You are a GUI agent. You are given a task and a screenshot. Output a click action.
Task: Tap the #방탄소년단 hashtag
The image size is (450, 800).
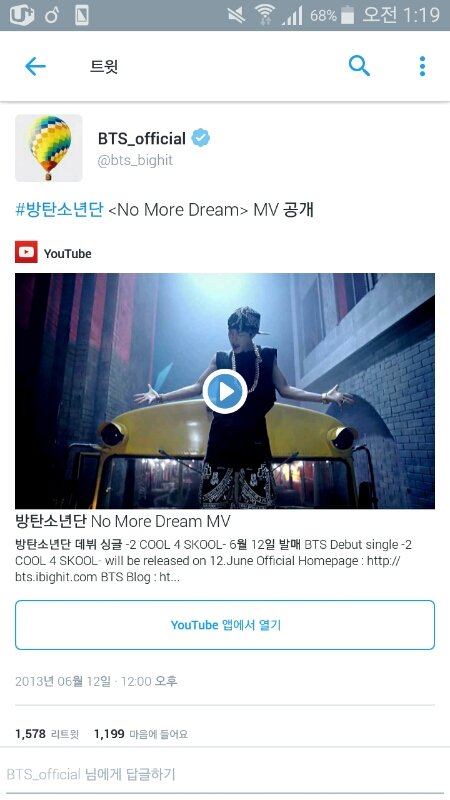[59, 210]
